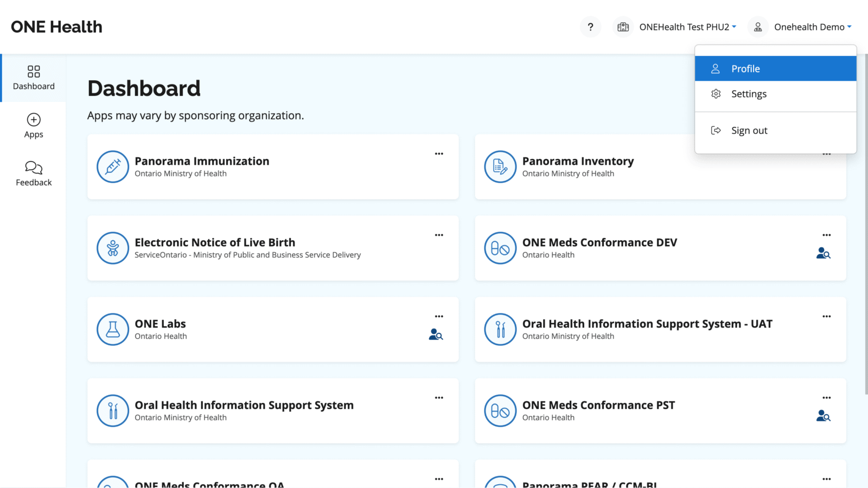Click 'Ontario Ministry of Health' under Panorama Immunization
The image size is (868, 488).
click(x=181, y=174)
